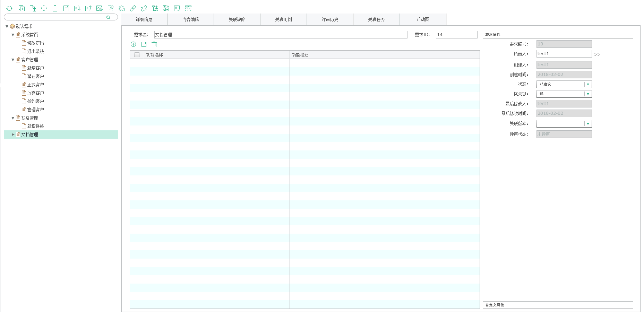Delete function rows with trash icon above table
This screenshot has width=644, height=312.
tap(154, 44)
